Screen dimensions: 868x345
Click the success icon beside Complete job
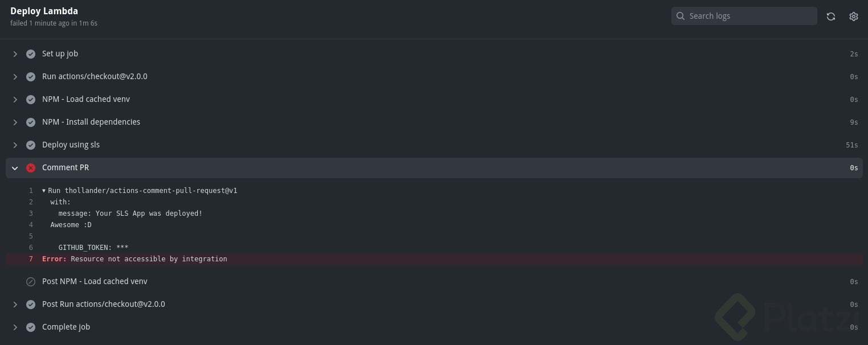tap(31, 327)
